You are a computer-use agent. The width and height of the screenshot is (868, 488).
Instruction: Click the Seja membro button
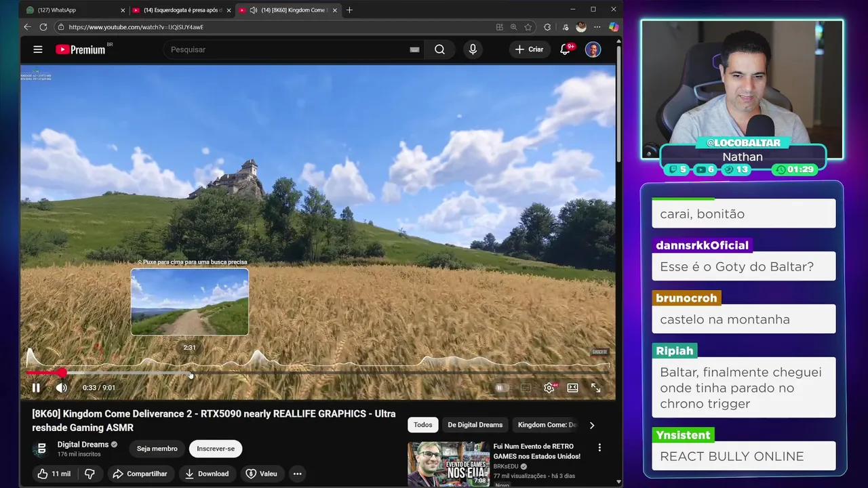coord(157,449)
